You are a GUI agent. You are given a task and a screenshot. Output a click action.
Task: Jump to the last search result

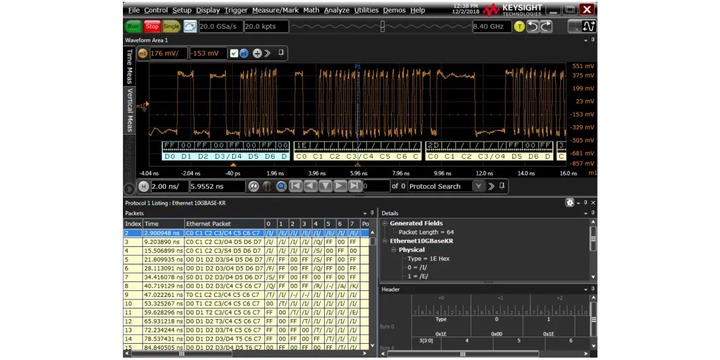coord(354,186)
